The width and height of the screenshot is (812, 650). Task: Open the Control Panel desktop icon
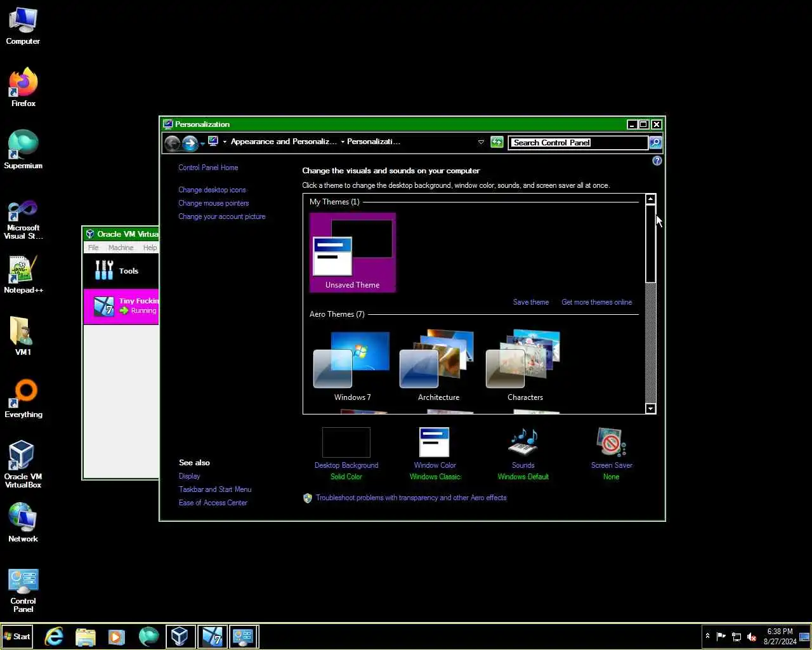23,591
